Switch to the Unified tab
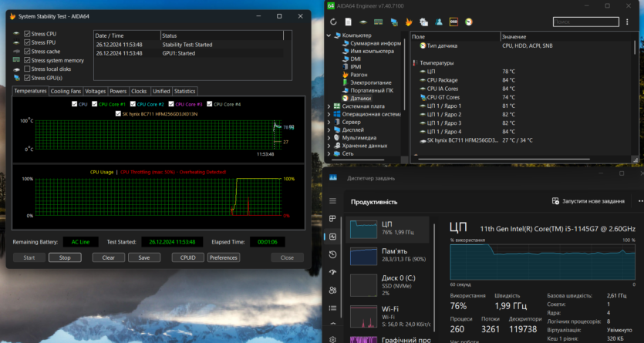 (161, 91)
